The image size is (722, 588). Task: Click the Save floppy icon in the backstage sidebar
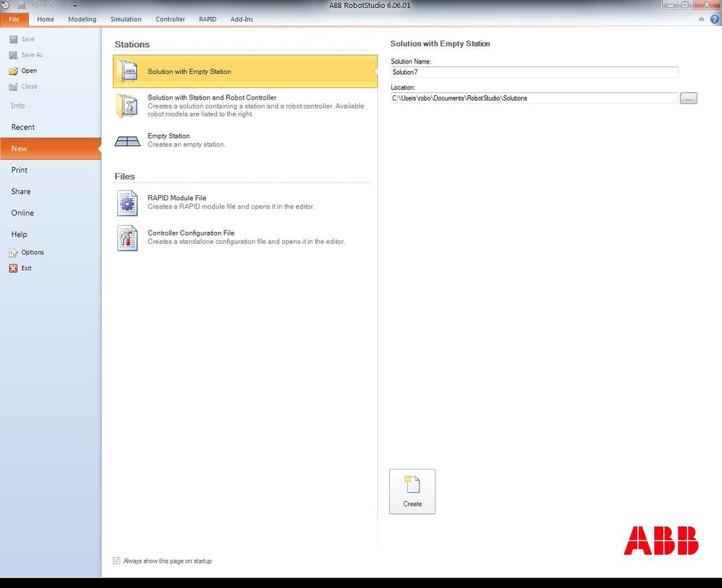point(14,39)
